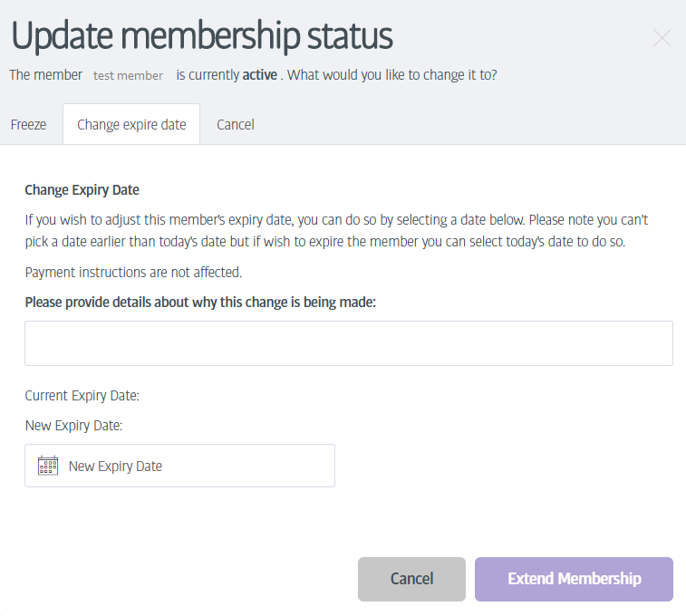Open the Cancel tab

coord(236,125)
